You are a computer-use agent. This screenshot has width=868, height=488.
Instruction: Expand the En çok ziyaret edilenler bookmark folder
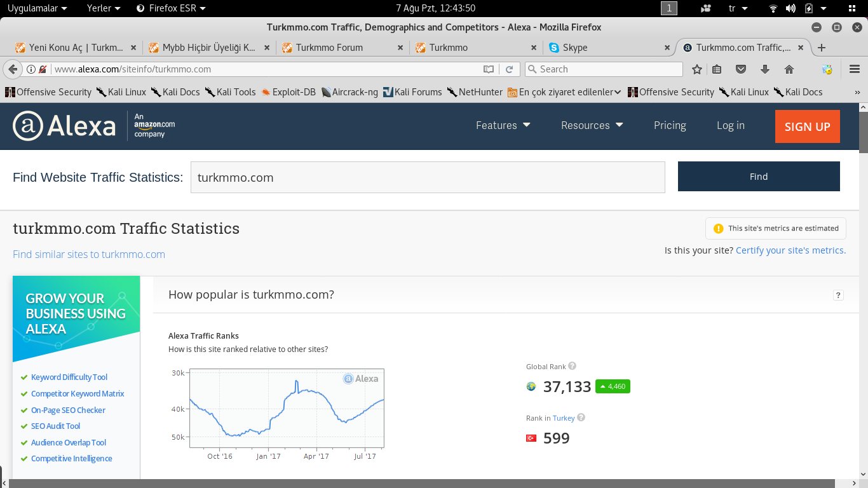(564, 92)
